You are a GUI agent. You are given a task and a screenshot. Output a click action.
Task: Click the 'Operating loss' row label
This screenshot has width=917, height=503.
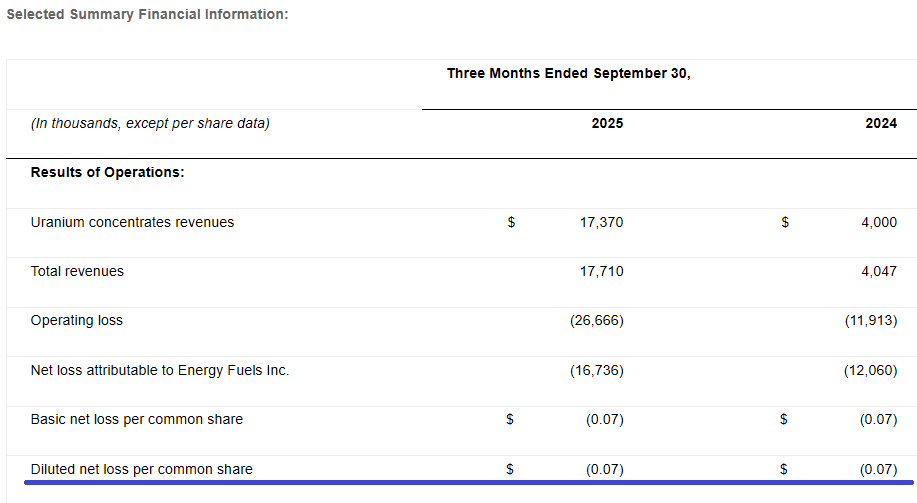pos(77,321)
